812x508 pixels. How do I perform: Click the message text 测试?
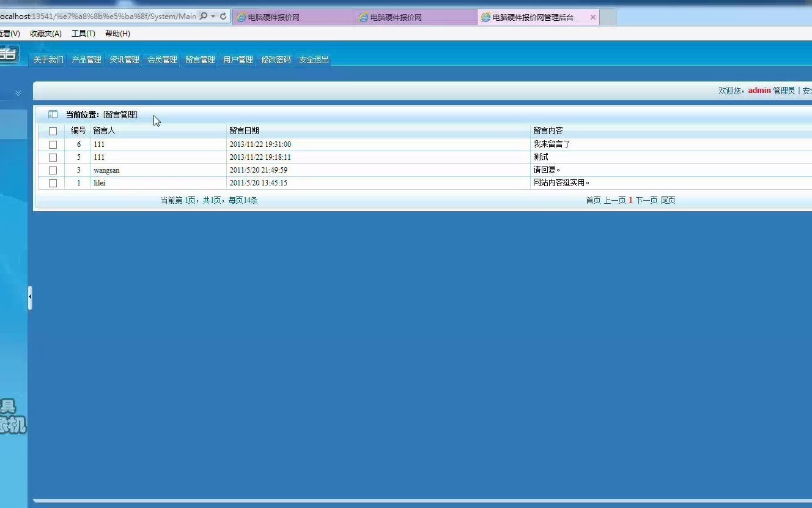[541, 157]
